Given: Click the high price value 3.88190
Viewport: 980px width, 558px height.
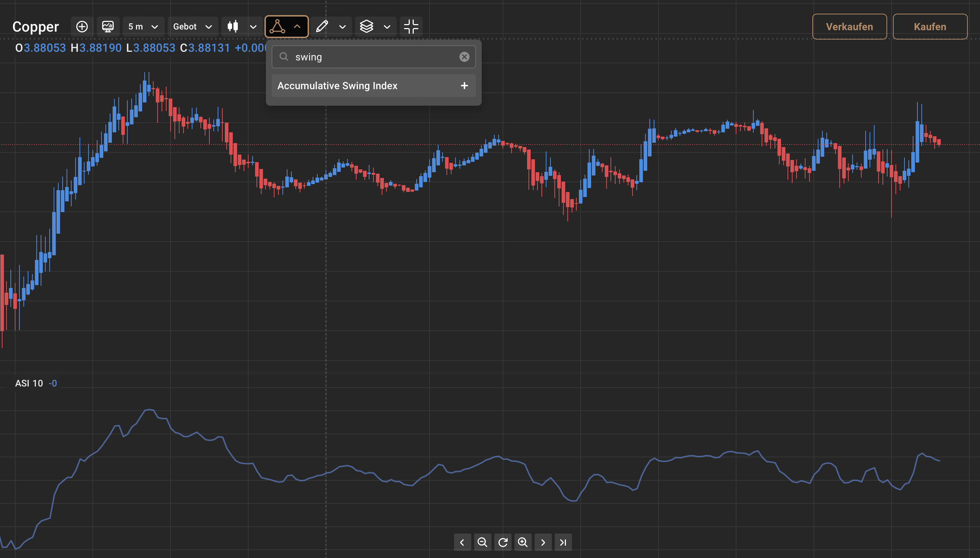Looking at the screenshot, I should 100,48.
